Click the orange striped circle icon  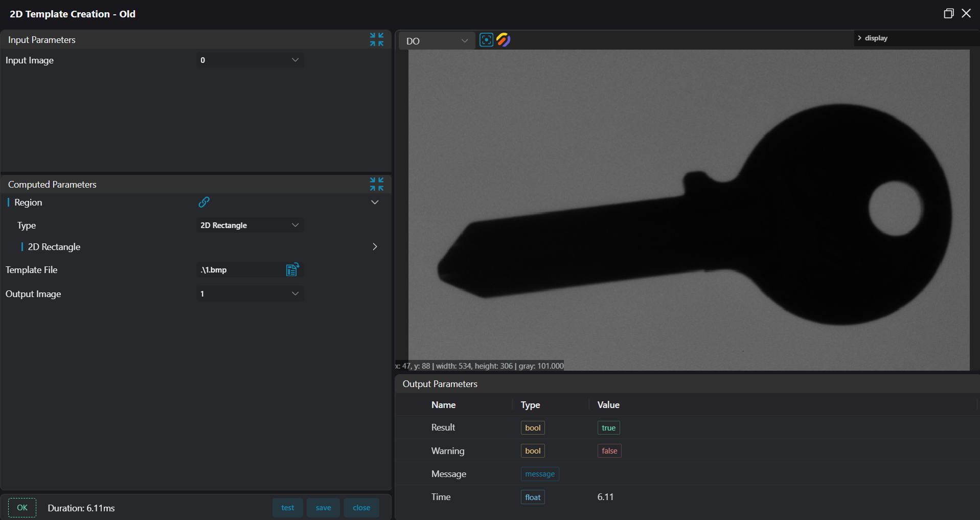[x=504, y=40]
